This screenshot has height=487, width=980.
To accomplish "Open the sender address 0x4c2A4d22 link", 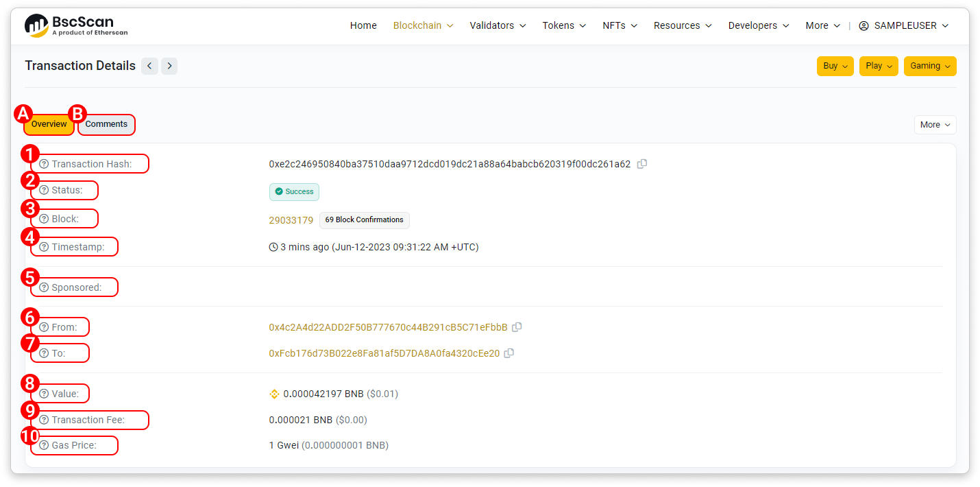I will (388, 327).
